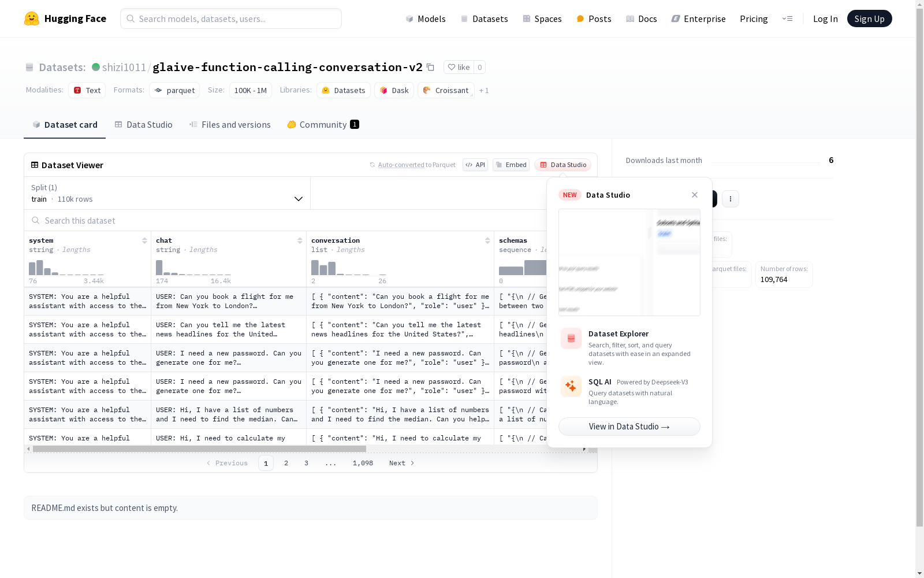Switch to the Data Studio tab
Viewport: 924px width, 578px height.
coord(143,125)
